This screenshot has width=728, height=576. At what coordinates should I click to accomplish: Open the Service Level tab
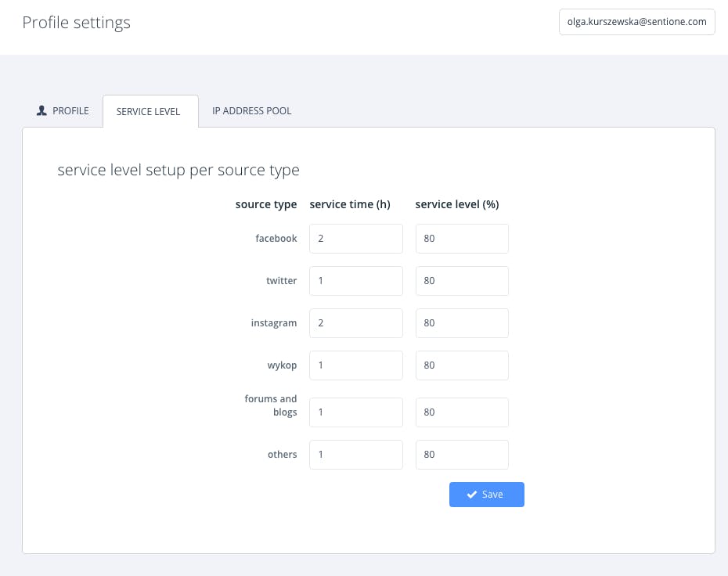tap(148, 112)
